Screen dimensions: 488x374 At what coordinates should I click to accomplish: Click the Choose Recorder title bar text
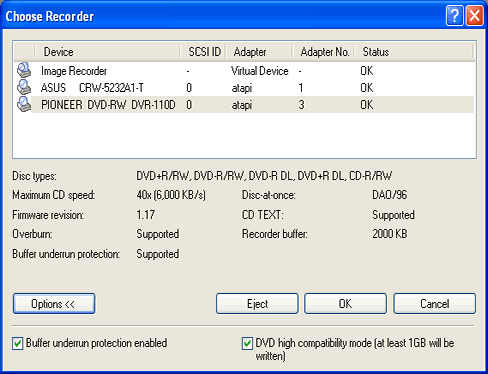click(x=50, y=16)
